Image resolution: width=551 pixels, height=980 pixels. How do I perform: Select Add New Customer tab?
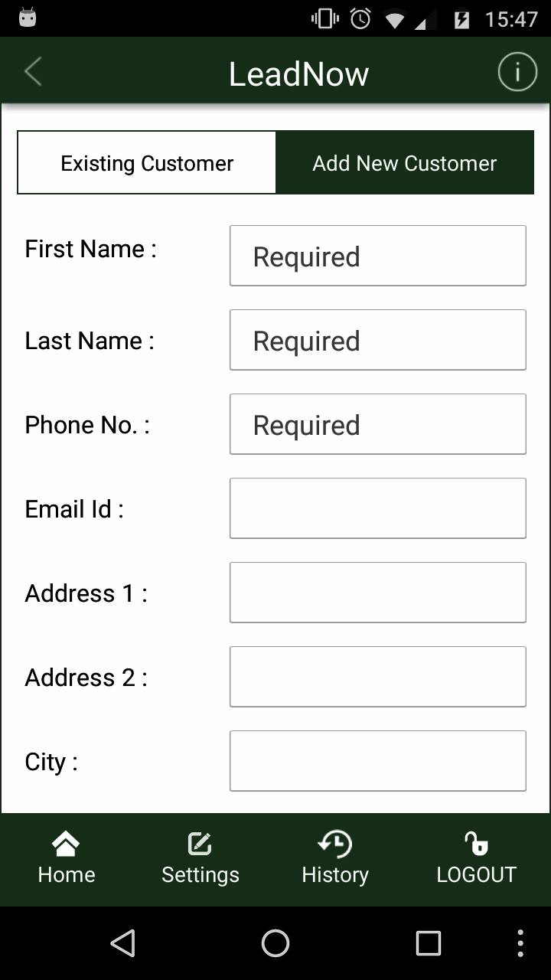404,163
